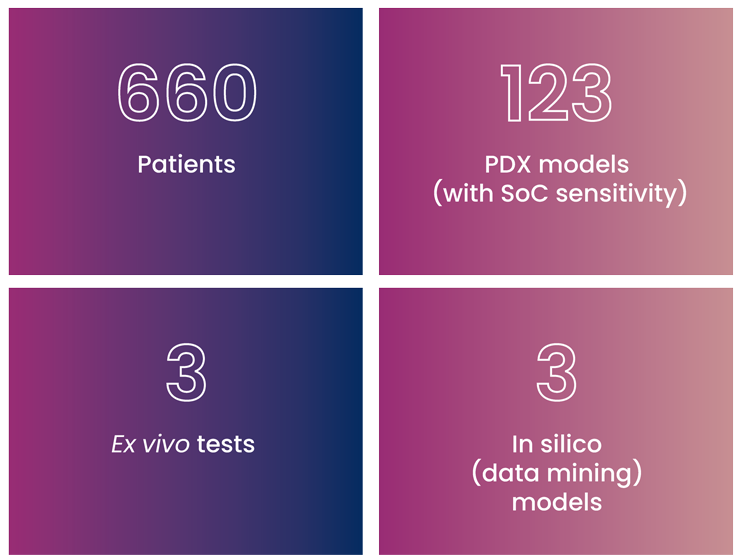
Task: Click the digit 1 in 123
Action: tap(512, 92)
